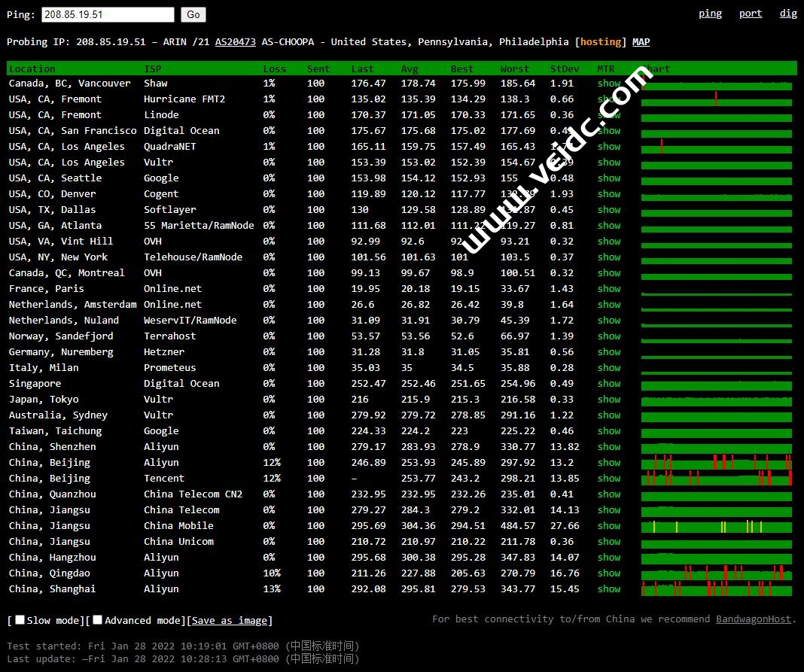
Task: Open the MAP link
Action: tap(641, 42)
